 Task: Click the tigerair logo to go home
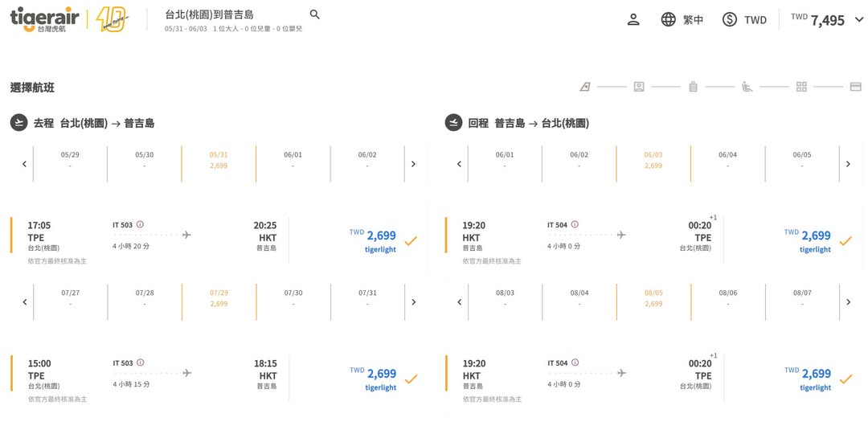click(x=44, y=19)
